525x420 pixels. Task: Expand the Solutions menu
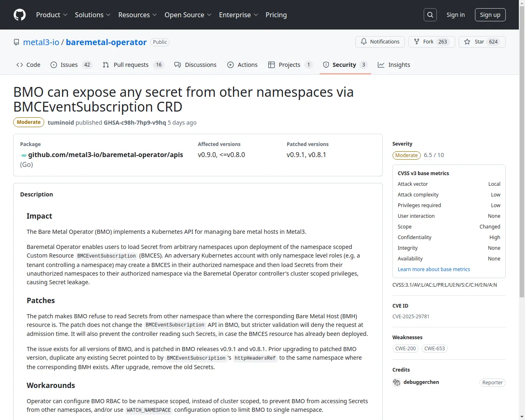(x=93, y=15)
